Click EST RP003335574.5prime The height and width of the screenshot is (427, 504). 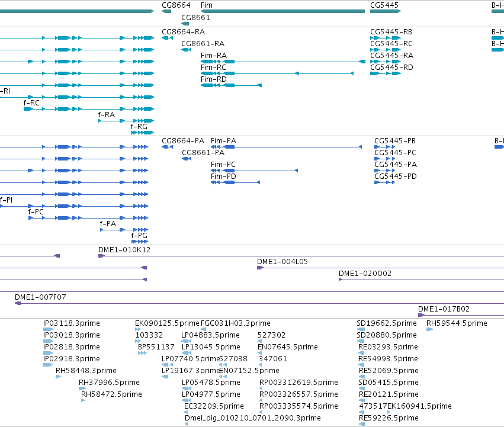(298, 406)
